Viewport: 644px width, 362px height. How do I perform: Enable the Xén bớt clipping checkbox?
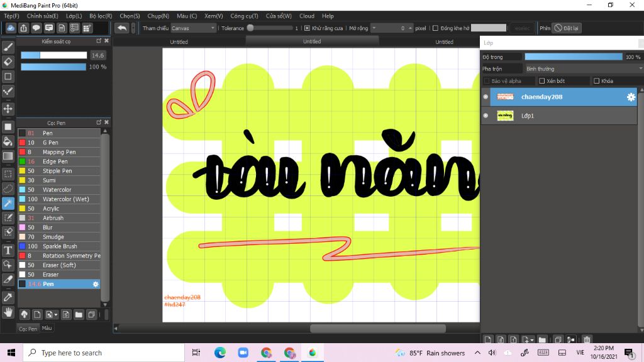tap(541, 81)
